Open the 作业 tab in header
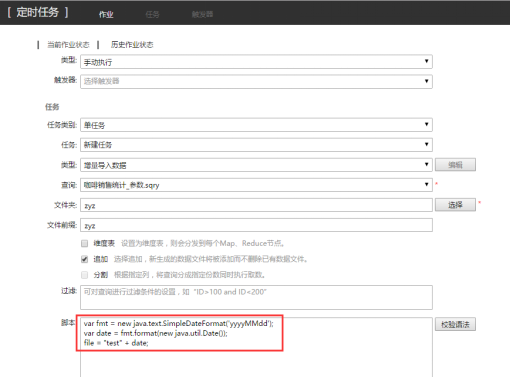The height and width of the screenshot is (377, 511). click(106, 14)
